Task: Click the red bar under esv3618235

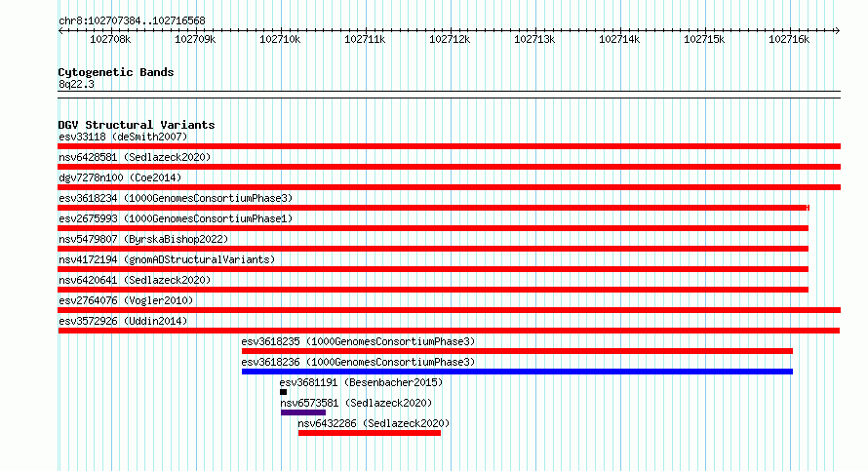Action: 517,351
